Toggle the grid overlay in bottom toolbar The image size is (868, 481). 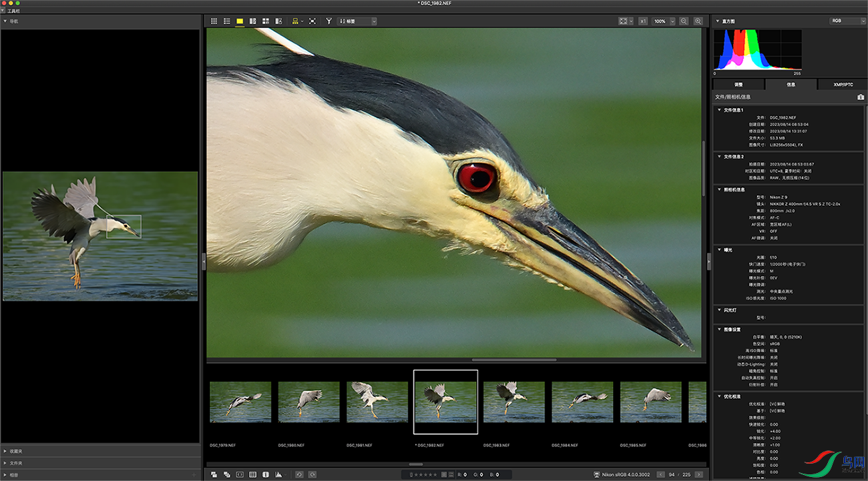pos(253,474)
